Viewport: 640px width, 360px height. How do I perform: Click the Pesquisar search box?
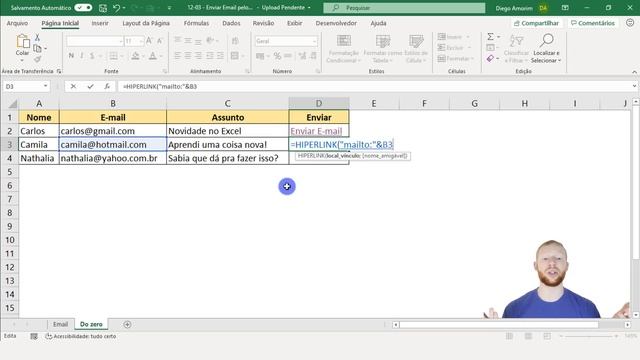pos(404,8)
